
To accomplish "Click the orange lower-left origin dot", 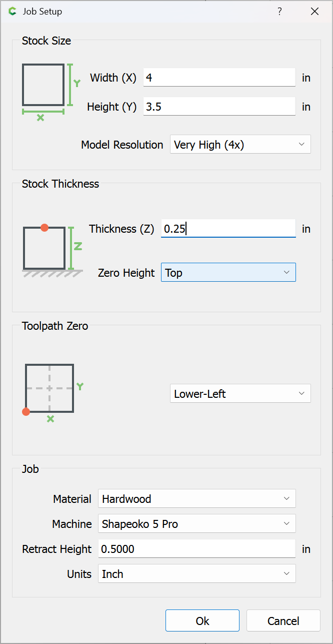I will (26, 412).
